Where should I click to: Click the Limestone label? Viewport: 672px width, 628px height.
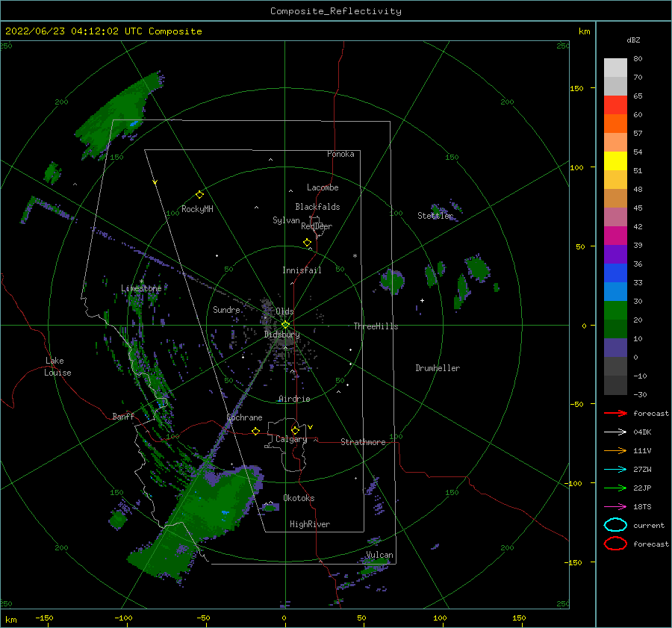pos(141,288)
